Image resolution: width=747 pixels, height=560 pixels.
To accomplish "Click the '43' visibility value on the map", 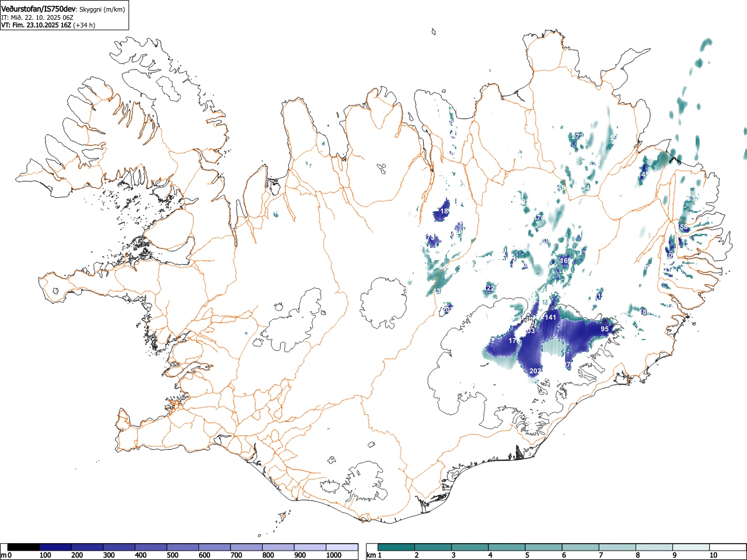I will (437, 291).
